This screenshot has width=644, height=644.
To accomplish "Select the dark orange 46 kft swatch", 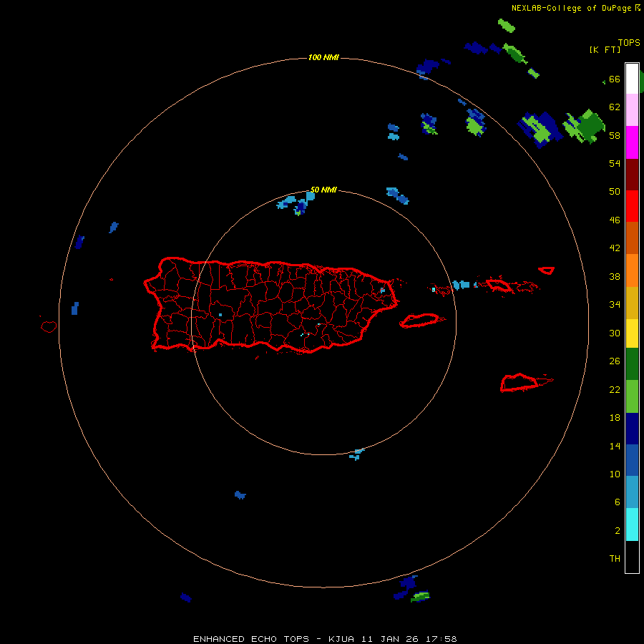I will [x=632, y=238].
